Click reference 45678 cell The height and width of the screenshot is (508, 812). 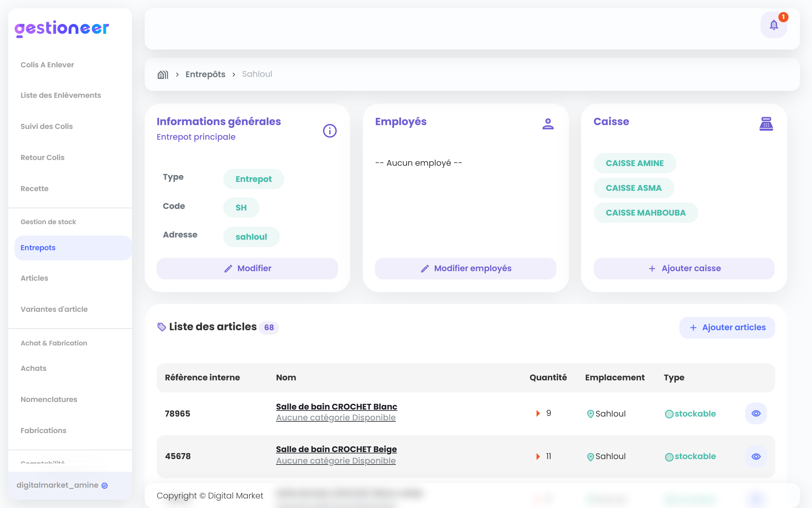pos(178,456)
